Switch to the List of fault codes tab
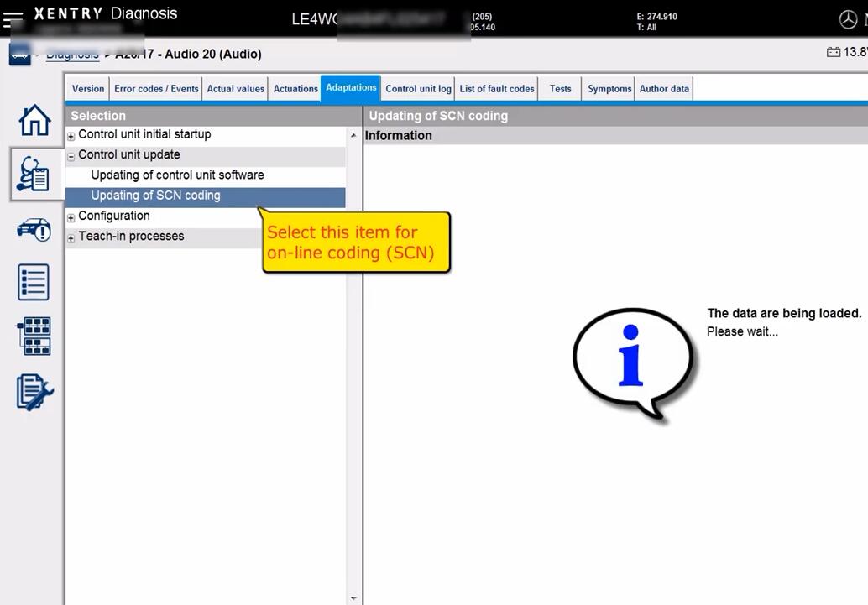Image resolution: width=868 pixels, height=605 pixels. 497,89
